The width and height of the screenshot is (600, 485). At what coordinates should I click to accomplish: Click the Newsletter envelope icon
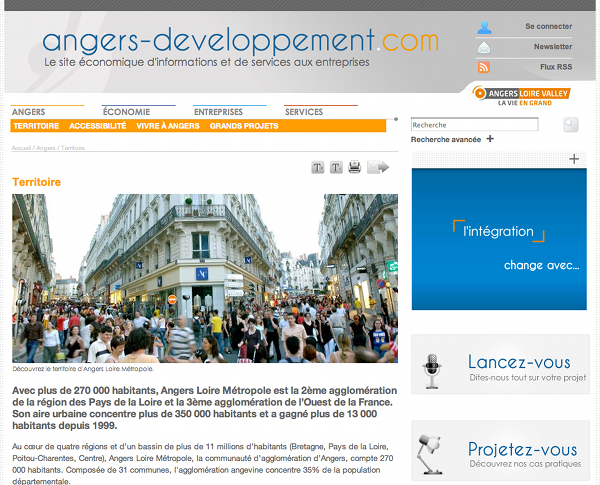[485, 47]
